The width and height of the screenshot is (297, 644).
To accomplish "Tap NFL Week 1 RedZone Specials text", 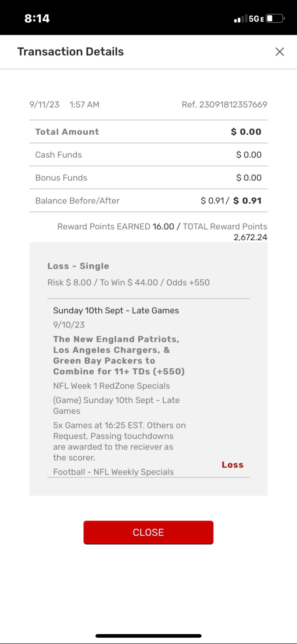I will (x=111, y=386).
